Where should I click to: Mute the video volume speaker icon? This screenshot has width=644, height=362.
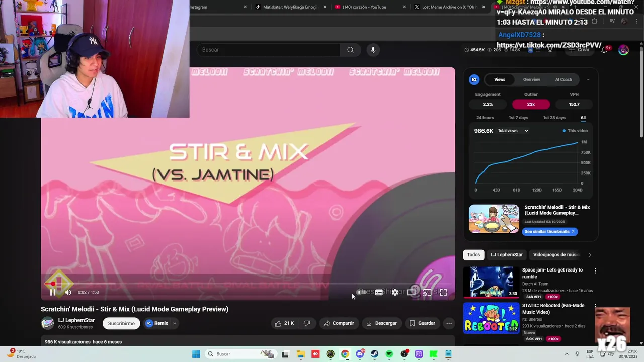pos(68,292)
